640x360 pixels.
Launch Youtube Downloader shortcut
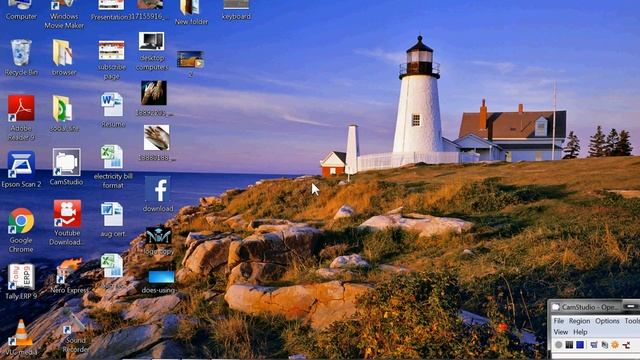67,223
